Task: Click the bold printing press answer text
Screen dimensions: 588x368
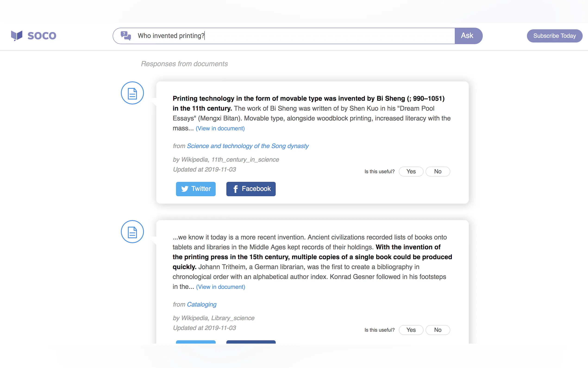Action: pos(312,257)
